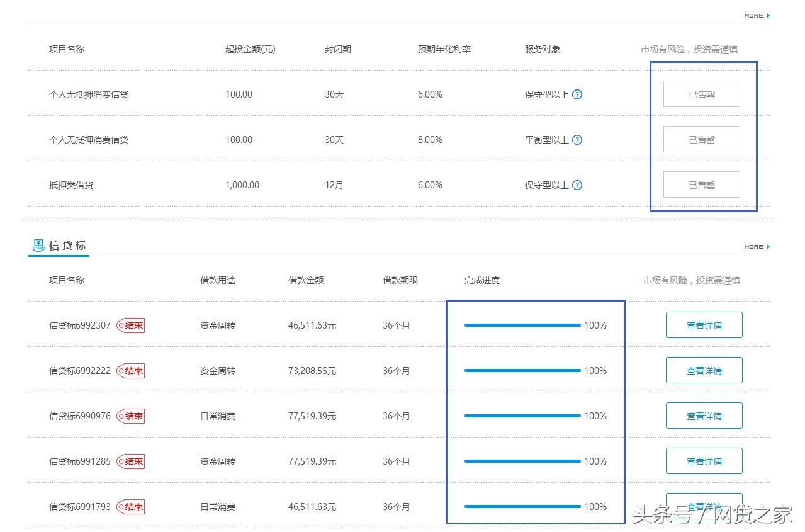805x532 pixels.
Task: Open the question mark tooltip next to 平衡型以上
Action: 577,140
